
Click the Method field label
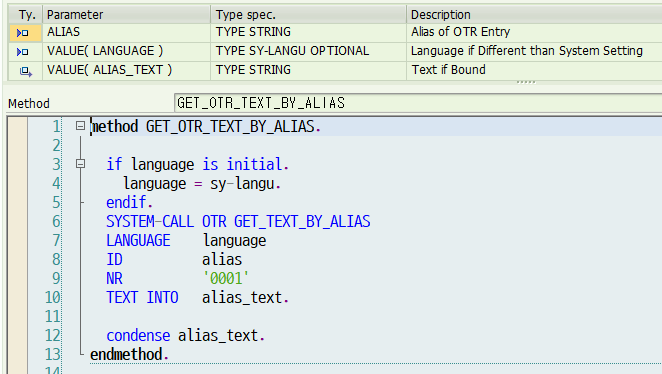pos(29,103)
